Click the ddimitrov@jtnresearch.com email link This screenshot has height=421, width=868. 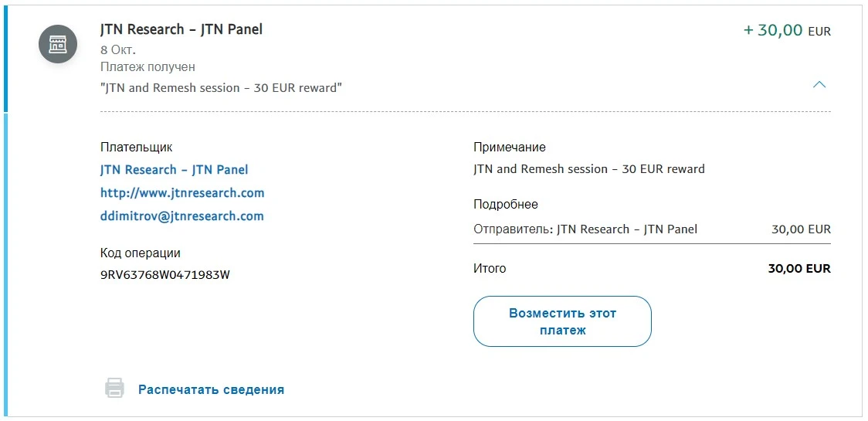click(182, 216)
